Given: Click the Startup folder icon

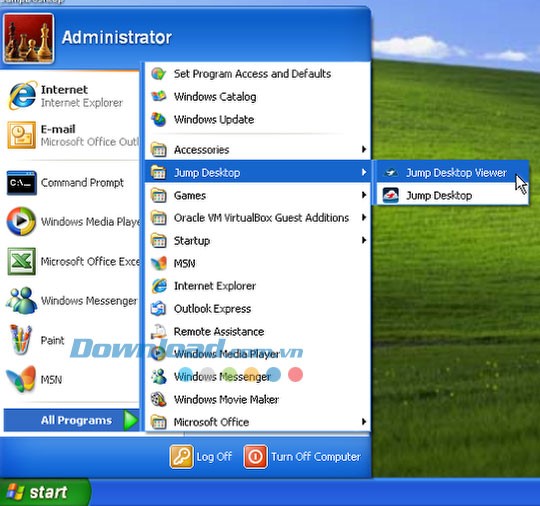Looking at the screenshot, I should point(159,240).
